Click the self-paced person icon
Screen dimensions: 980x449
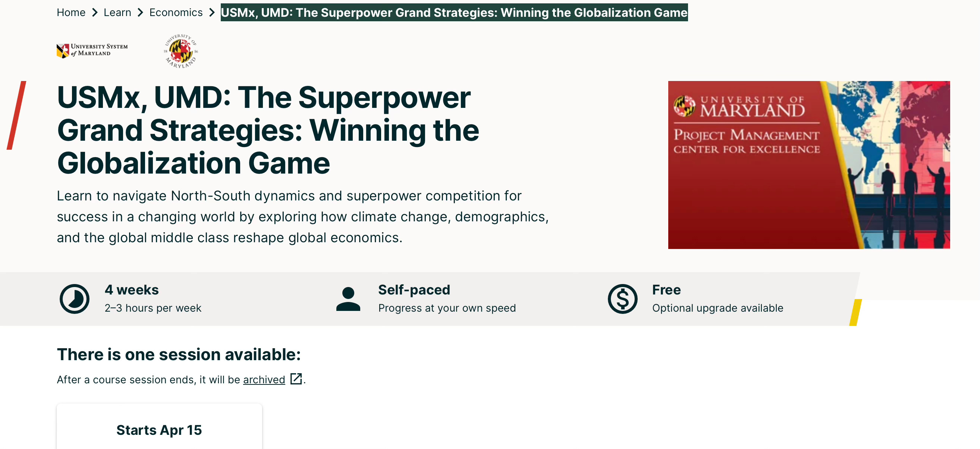click(x=348, y=299)
